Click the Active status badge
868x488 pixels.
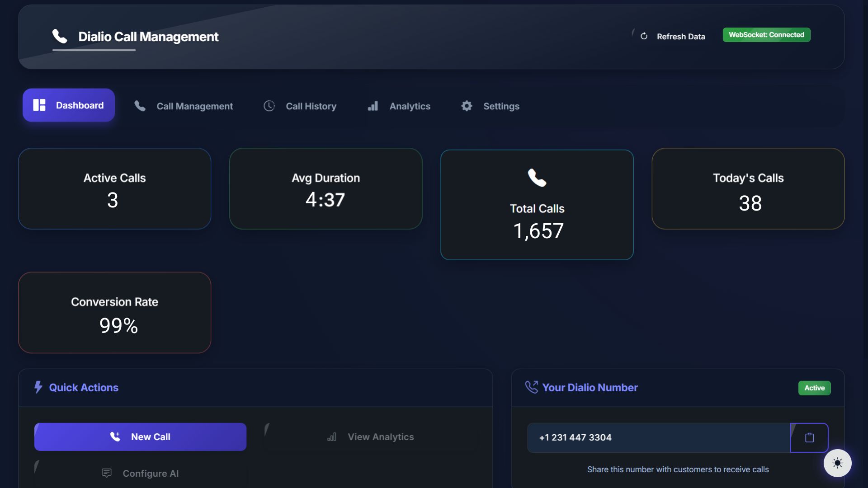[814, 388]
